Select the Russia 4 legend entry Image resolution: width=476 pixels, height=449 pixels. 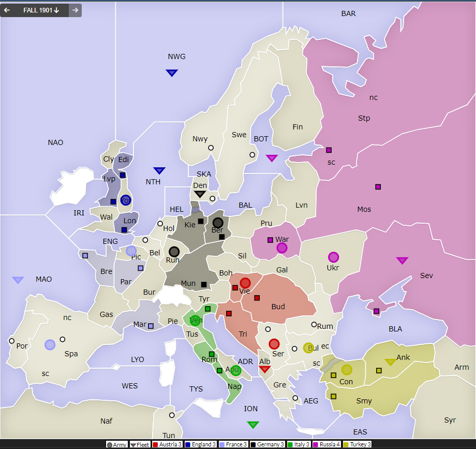coord(326,444)
